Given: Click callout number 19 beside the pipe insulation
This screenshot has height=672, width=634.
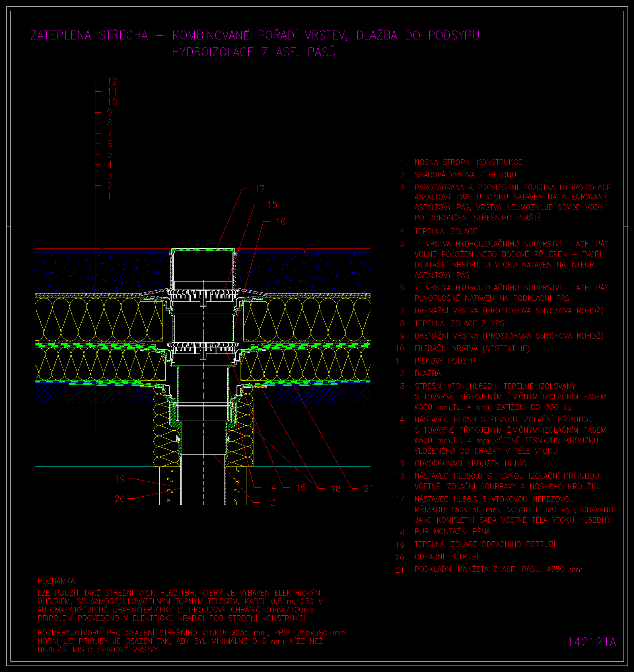Looking at the screenshot, I should coord(120,479).
